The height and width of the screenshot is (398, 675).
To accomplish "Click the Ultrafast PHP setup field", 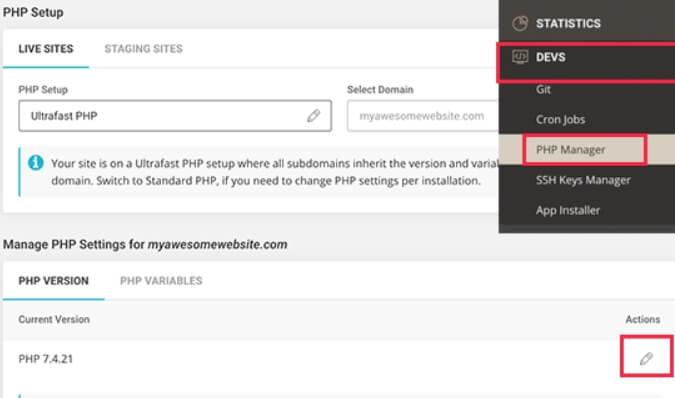I will click(x=175, y=116).
